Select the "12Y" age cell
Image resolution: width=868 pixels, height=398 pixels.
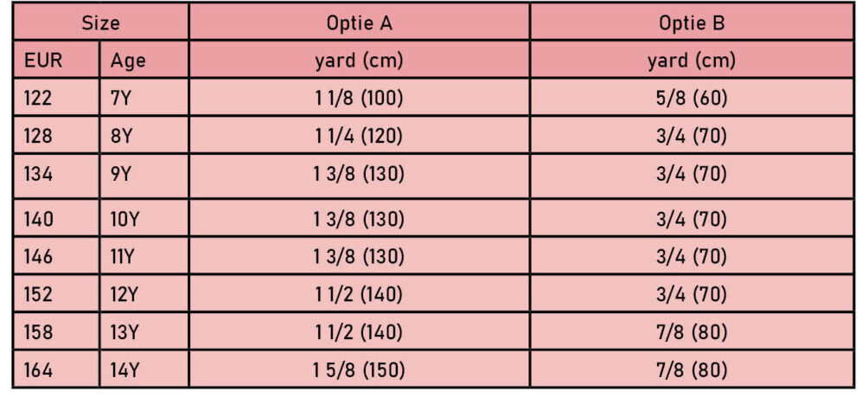[x=124, y=294]
